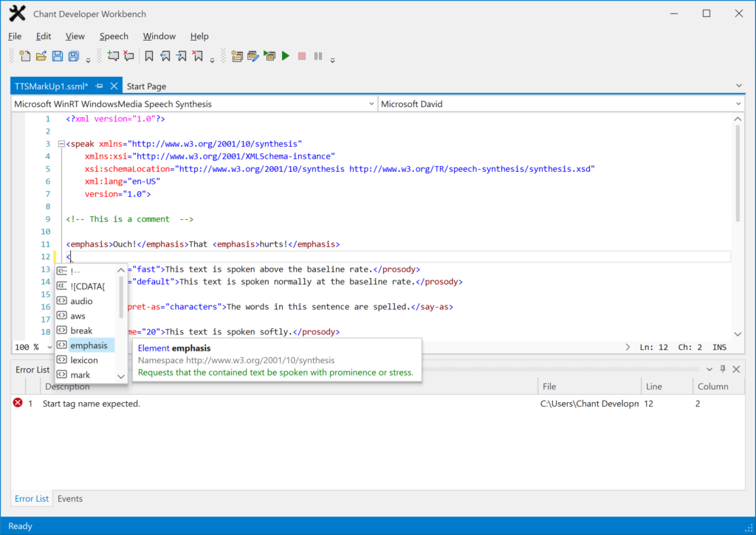This screenshot has width=756, height=535.
Task: Click the window-with-green-arrow run toolbar icon
Action: (269, 56)
